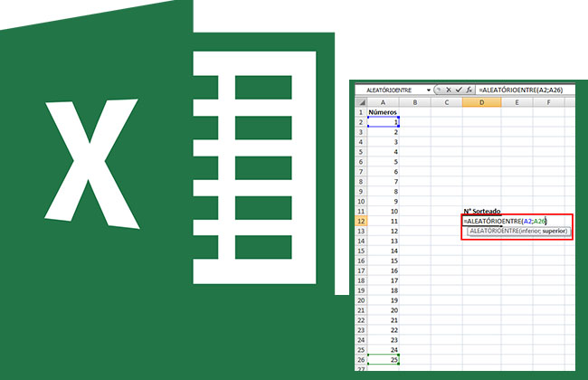Click cell A8 containing value 7
Image resolution: width=588 pixels, height=380 pixels.
click(383, 182)
